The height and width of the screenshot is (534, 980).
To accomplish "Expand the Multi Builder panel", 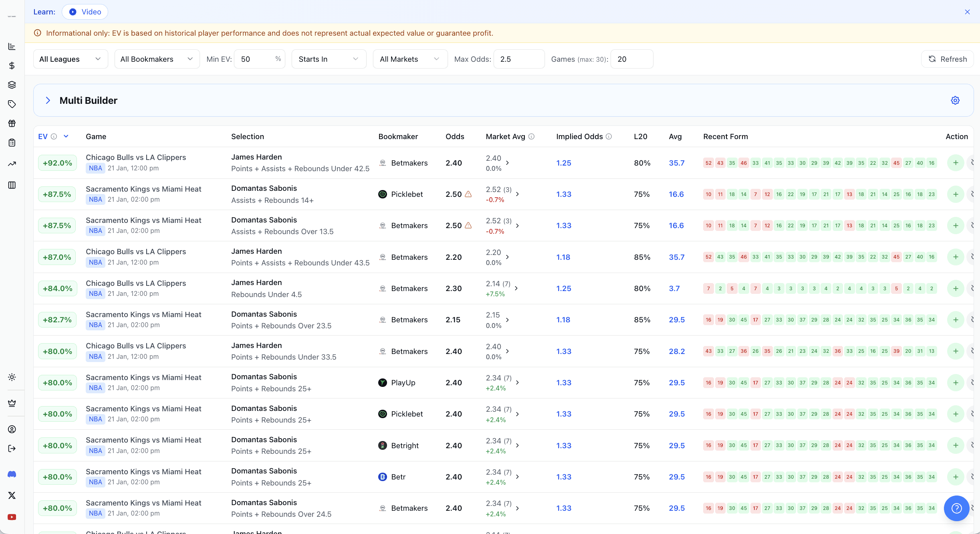I will 48,101.
